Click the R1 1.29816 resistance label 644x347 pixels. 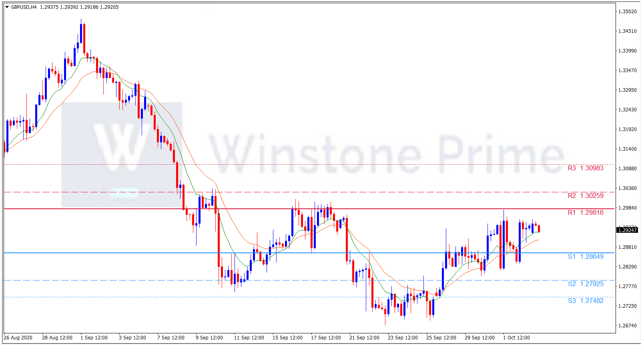pyautogui.click(x=585, y=213)
